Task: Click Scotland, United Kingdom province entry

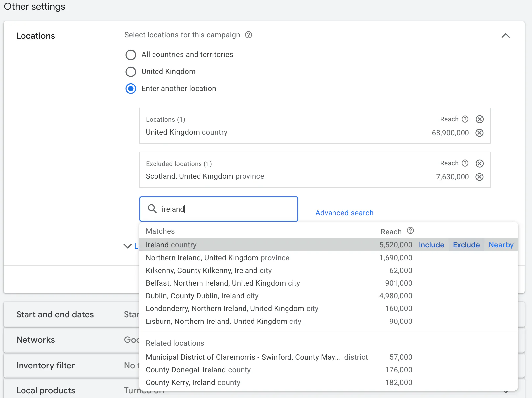Action: click(205, 176)
